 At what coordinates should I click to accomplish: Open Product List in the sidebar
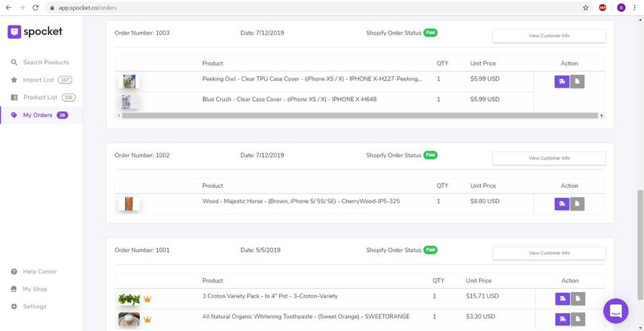point(40,97)
